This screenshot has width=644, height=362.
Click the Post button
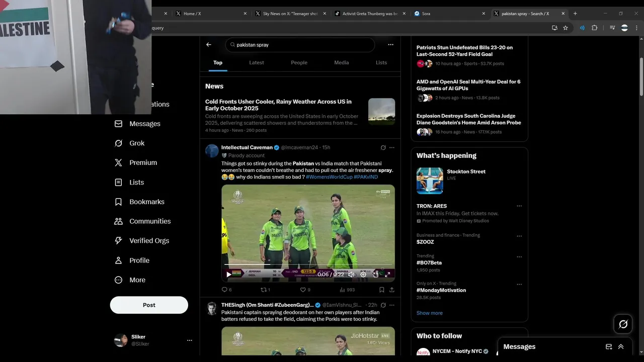149,305
